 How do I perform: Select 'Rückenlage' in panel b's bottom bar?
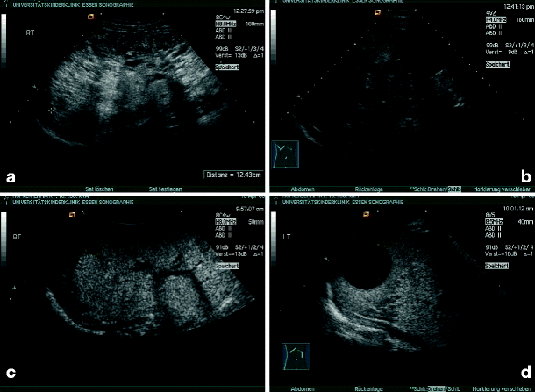click(x=369, y=189)
